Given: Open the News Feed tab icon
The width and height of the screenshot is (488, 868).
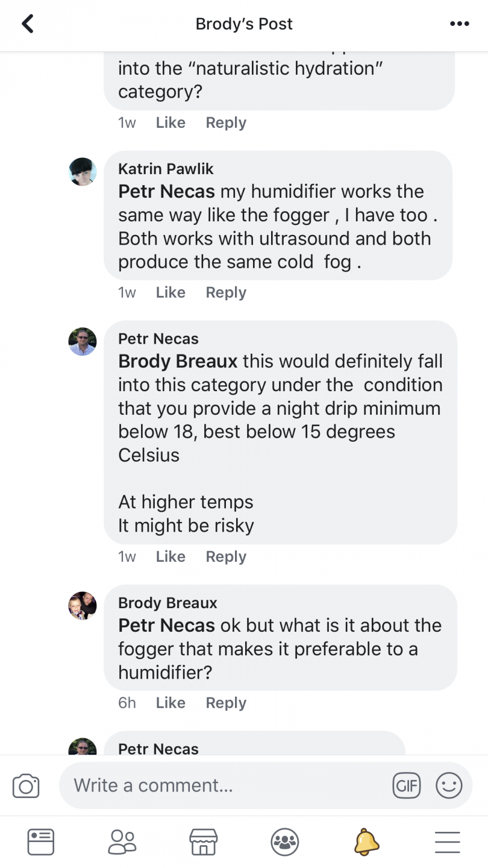Looking at the screenshot, I should point(41,841).
